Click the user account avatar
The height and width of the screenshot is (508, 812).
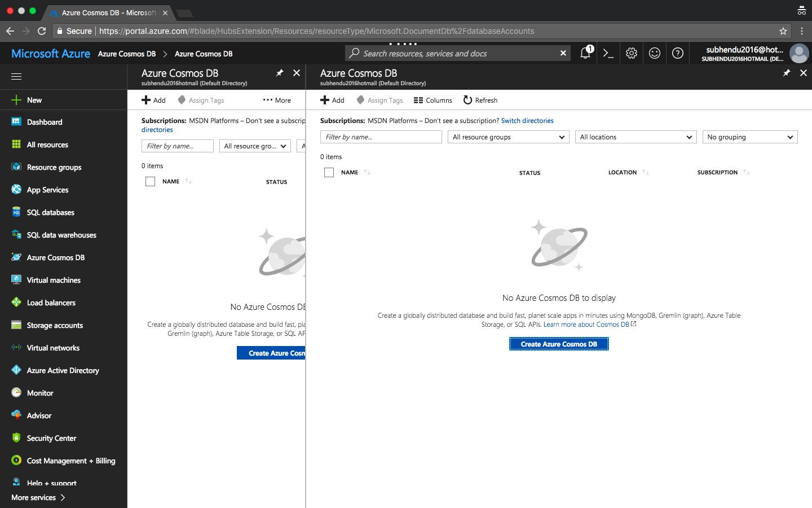pyautogui.click(x=799, y=54)
